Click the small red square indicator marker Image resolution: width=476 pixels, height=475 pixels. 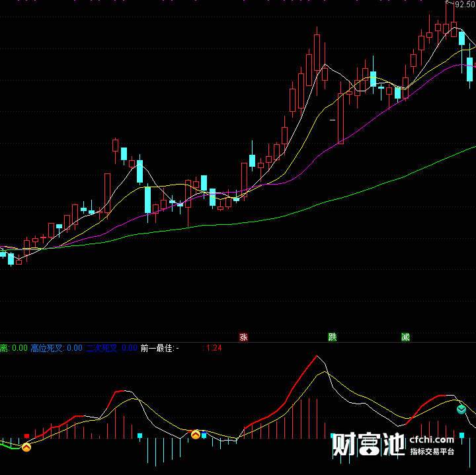(x=26, y=436)
